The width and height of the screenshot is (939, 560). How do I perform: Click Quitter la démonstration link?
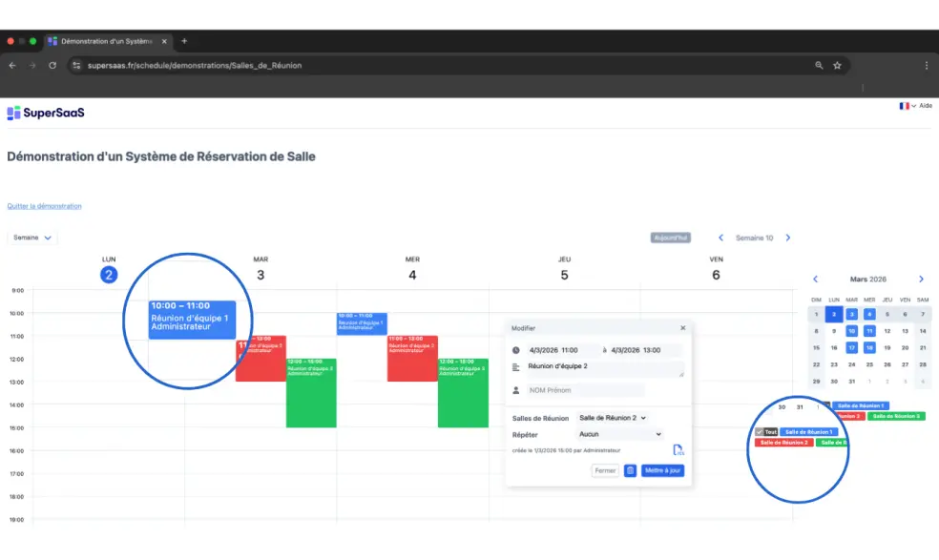tap(44, 206)
